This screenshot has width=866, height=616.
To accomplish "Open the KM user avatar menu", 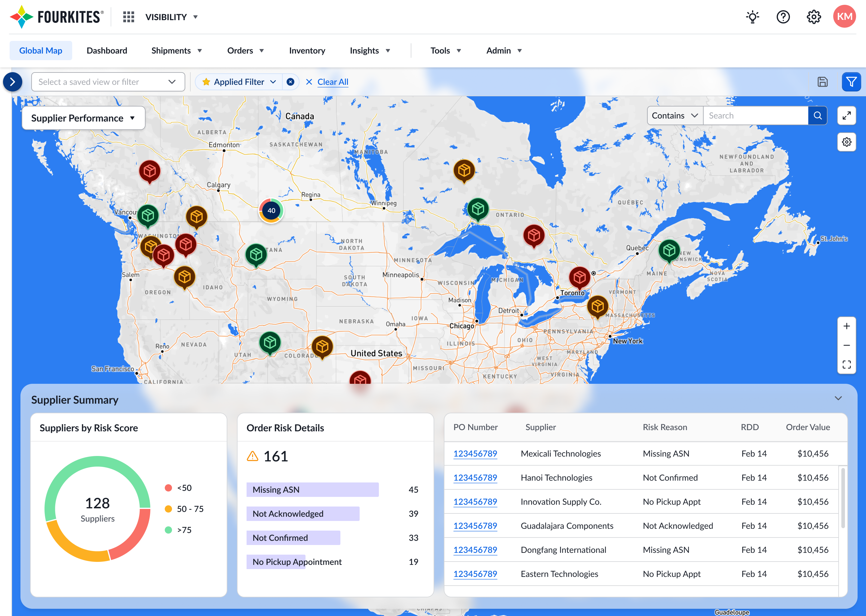I will (x=844, y=17).
